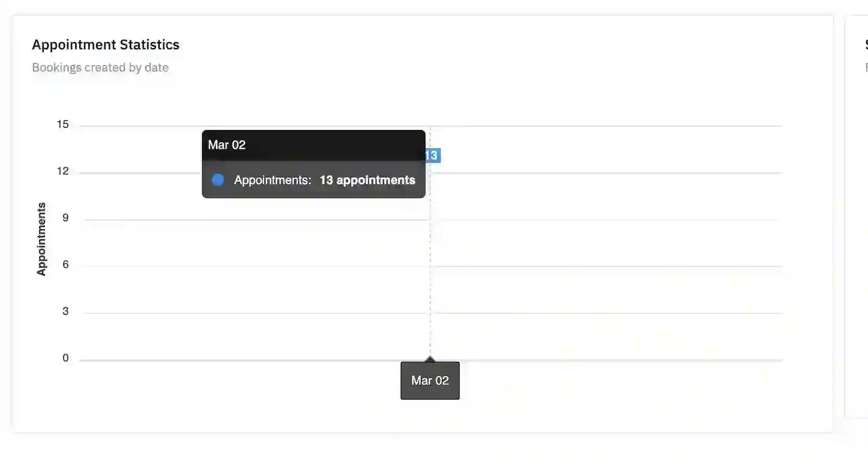868x464 pixels.
Task: Click the "Appointments:" tooltip series label
Action: pos(272,180)
